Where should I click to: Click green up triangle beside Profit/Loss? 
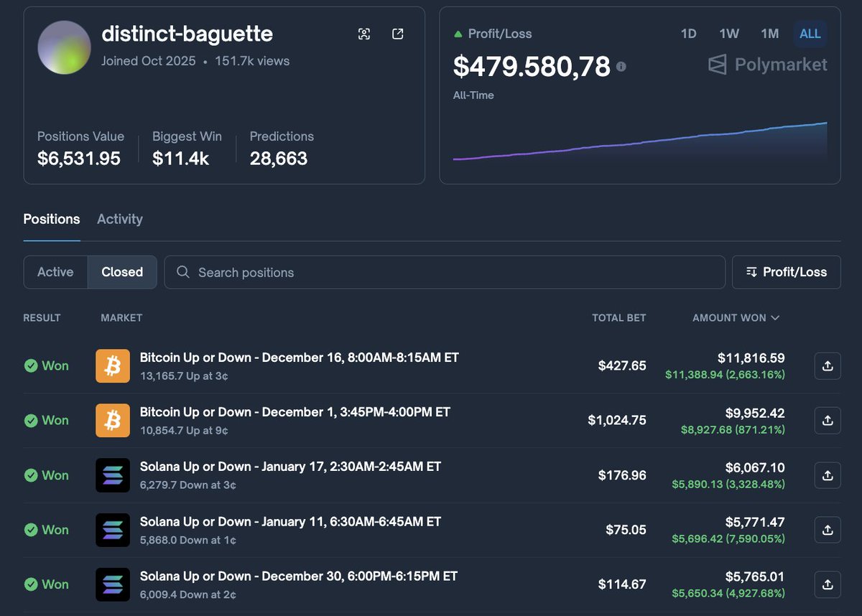(x=458, y=34)
